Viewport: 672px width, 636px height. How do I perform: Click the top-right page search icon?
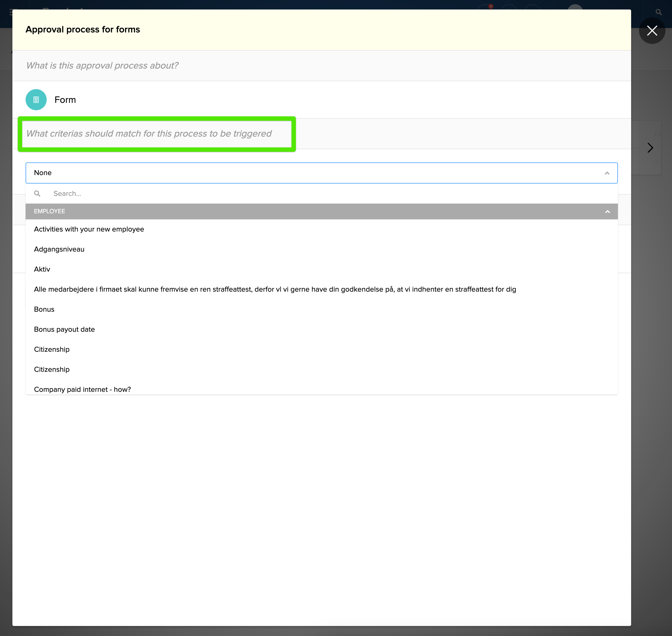coord(658,12)
